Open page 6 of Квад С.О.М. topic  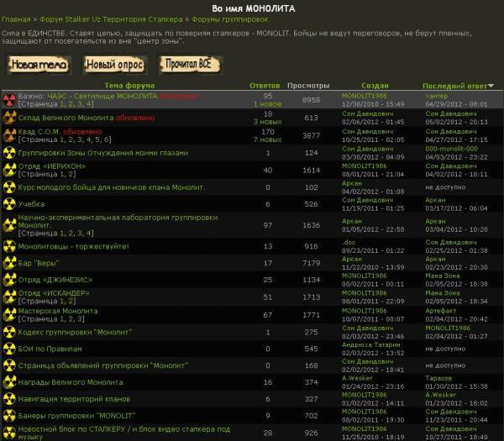coord(108,139)
